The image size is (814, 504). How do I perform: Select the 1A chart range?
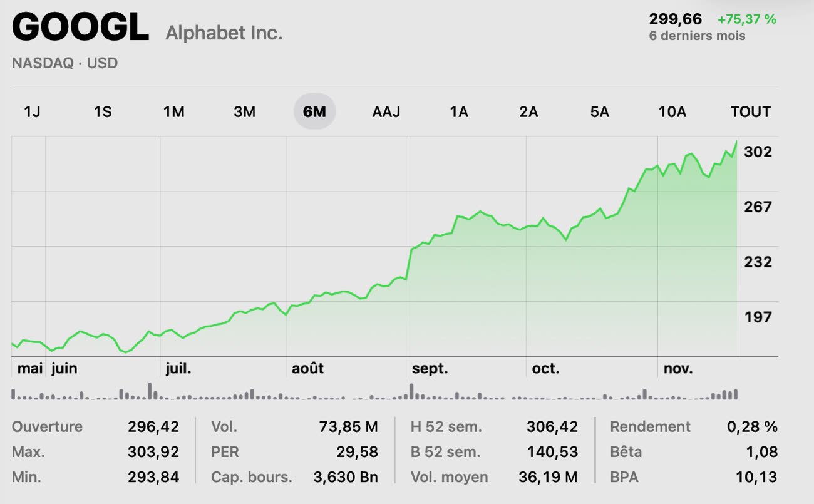459,112
